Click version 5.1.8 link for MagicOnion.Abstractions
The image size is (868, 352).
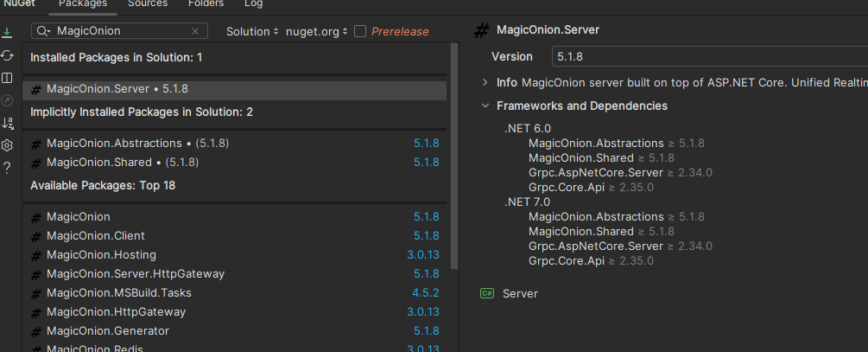pos(427,144)
